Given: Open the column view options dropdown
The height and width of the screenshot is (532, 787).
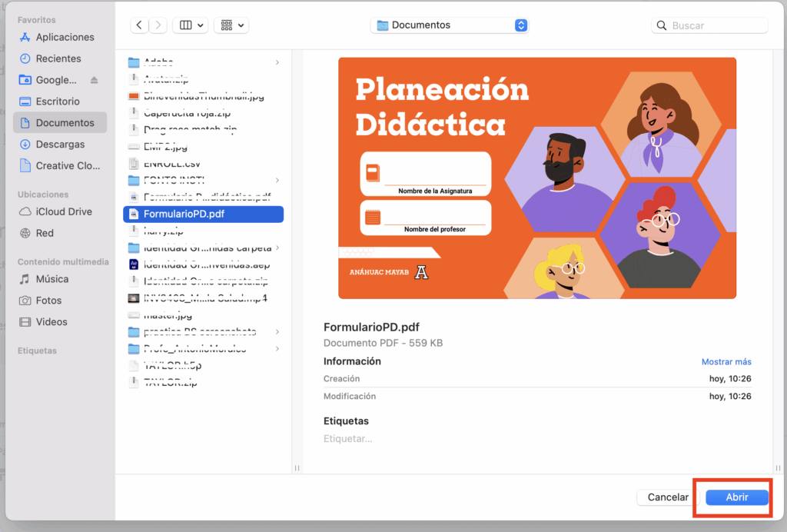Looking at the screenshot, I should [x=191, y=25].
